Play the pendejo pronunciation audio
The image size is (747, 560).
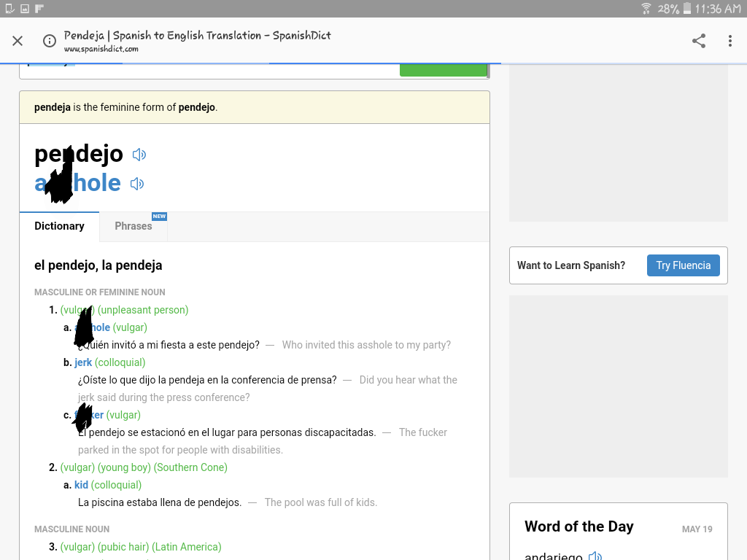point(139,155)
